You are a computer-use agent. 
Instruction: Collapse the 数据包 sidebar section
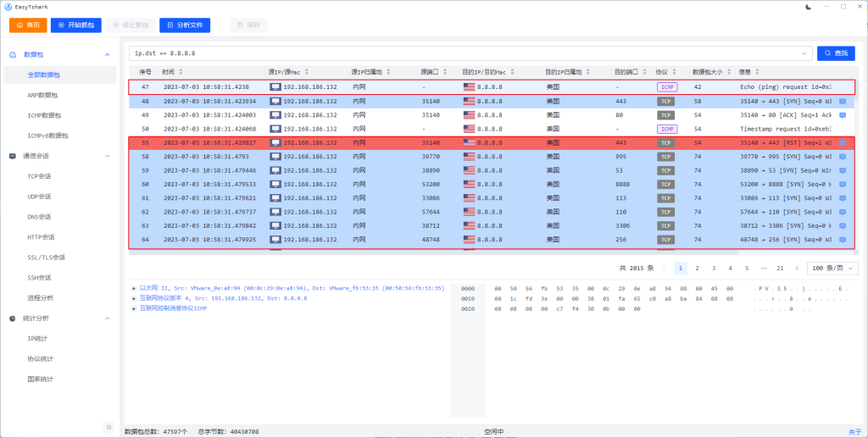click(x=107, y=55)
